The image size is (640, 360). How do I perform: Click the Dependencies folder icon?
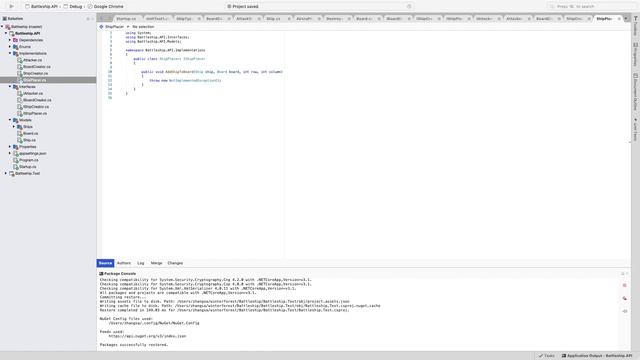pyautogui.click(x=16, y=40)
